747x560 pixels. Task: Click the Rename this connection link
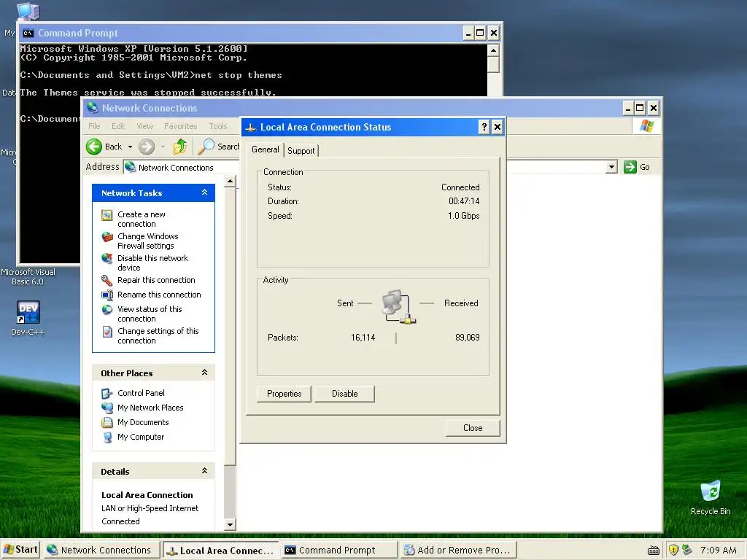pos(159,295)
